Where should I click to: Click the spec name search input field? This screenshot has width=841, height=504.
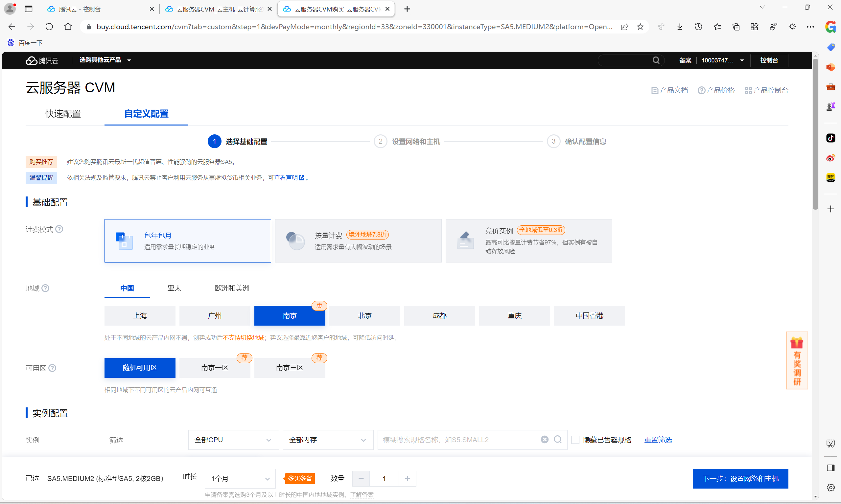458,440
